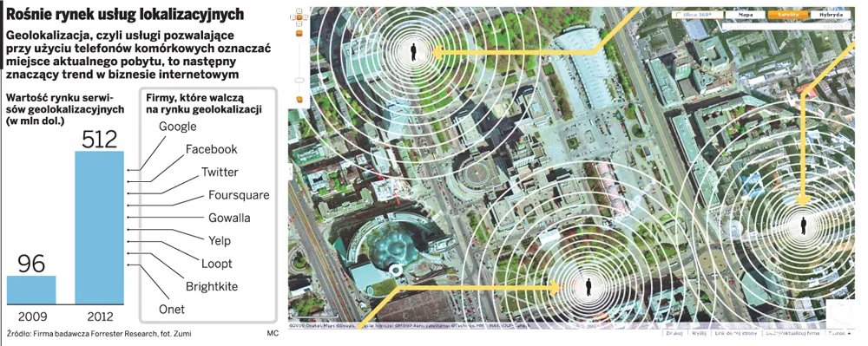The image size is (868, 346).
Task: Zoom in using the top orange button
Action: tap(299, 33)
